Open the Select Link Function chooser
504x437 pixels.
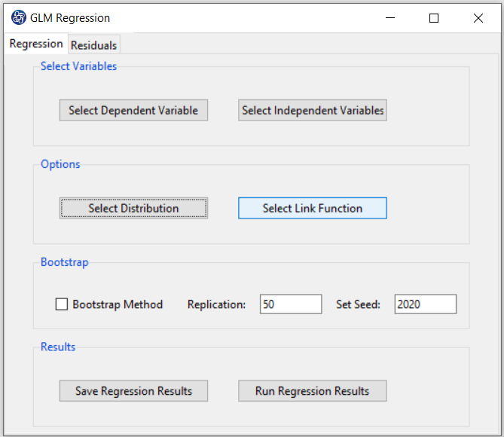[x=313, y=209]
